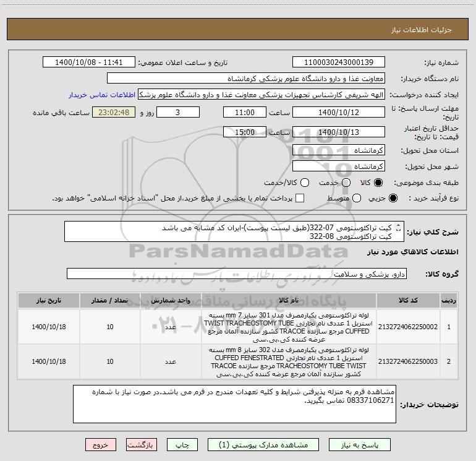Click the response deadline date 1400/10/12
Viewport: 476px width, 461px height.
pos(339,113)
